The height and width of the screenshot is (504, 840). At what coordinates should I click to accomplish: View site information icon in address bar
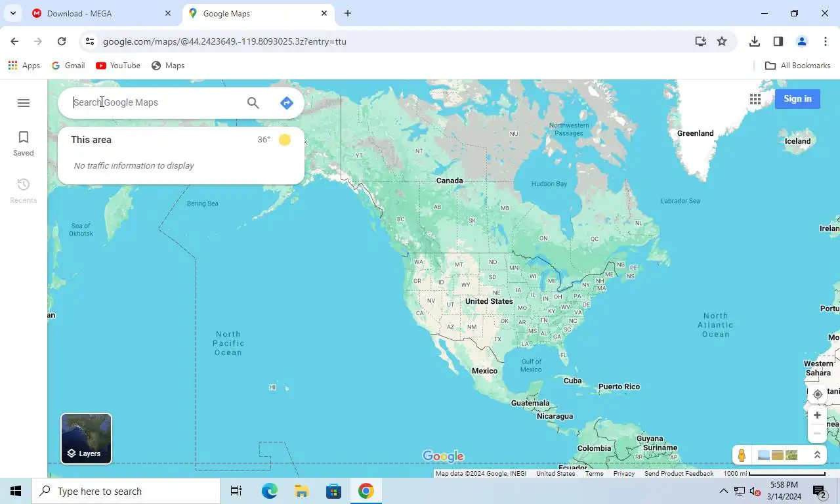click(90, 41)
